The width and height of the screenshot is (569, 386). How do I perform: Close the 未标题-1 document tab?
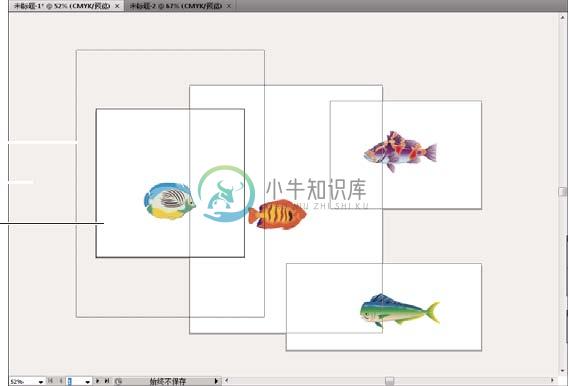[x=117, y=6]
